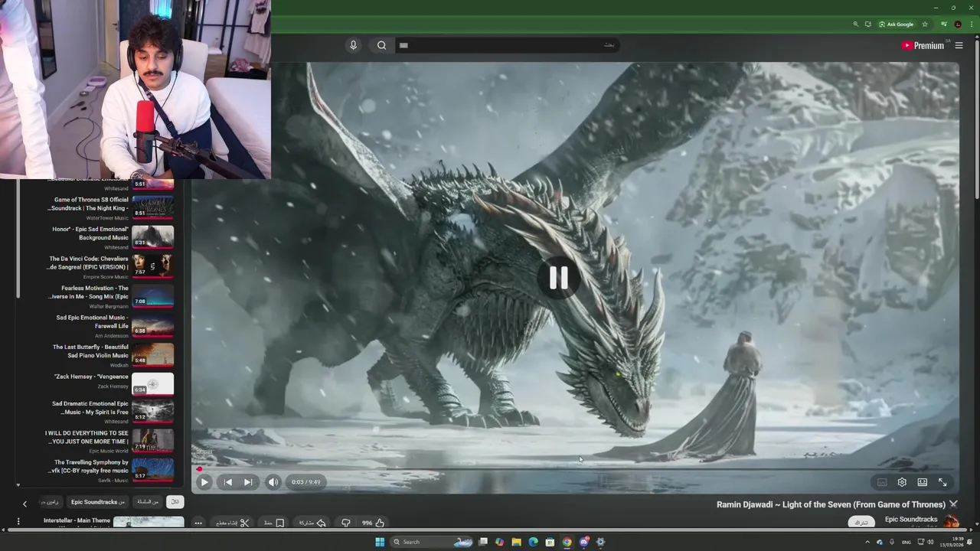Open Microsoft Store from the taskbar
This screenshot has height=551, width=980.
550,542
